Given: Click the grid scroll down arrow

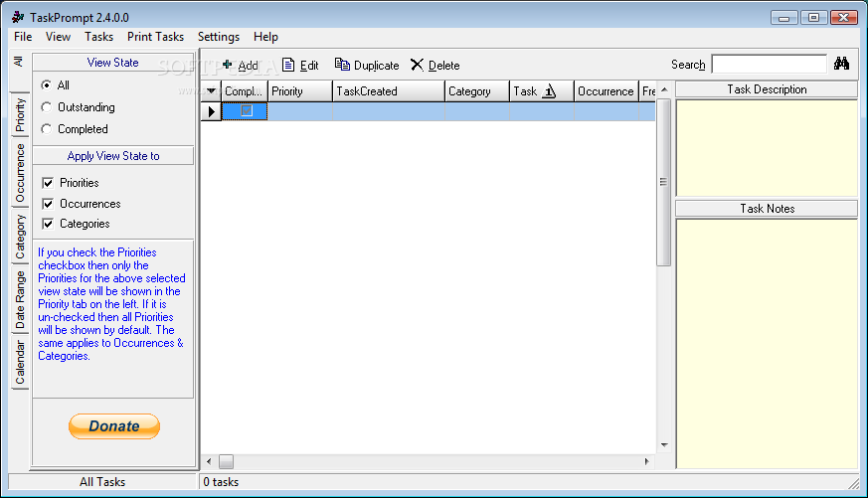Looking at the screenshot, I should [664, 445].
